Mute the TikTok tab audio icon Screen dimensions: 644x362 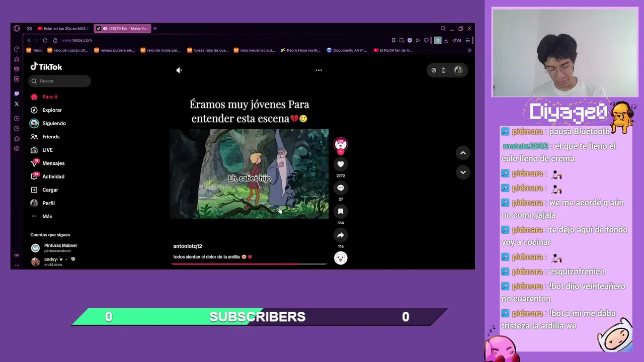coord(105,29)
